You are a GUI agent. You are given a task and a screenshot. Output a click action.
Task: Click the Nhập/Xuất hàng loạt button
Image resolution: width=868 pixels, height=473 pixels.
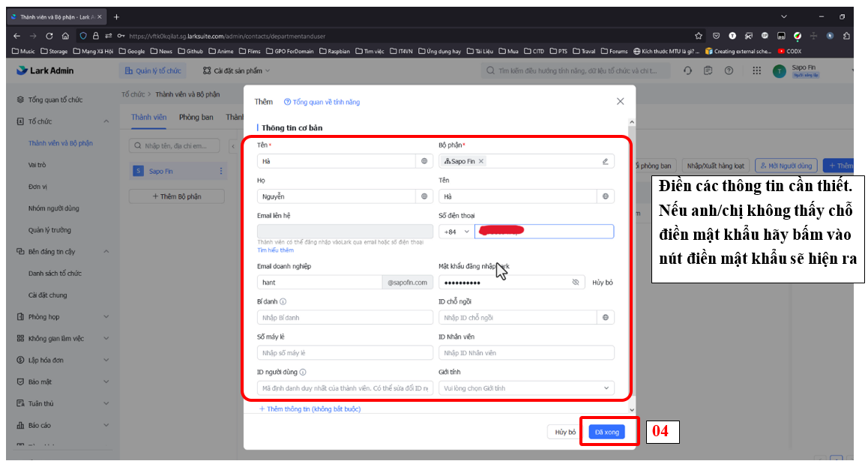(715, 166)
